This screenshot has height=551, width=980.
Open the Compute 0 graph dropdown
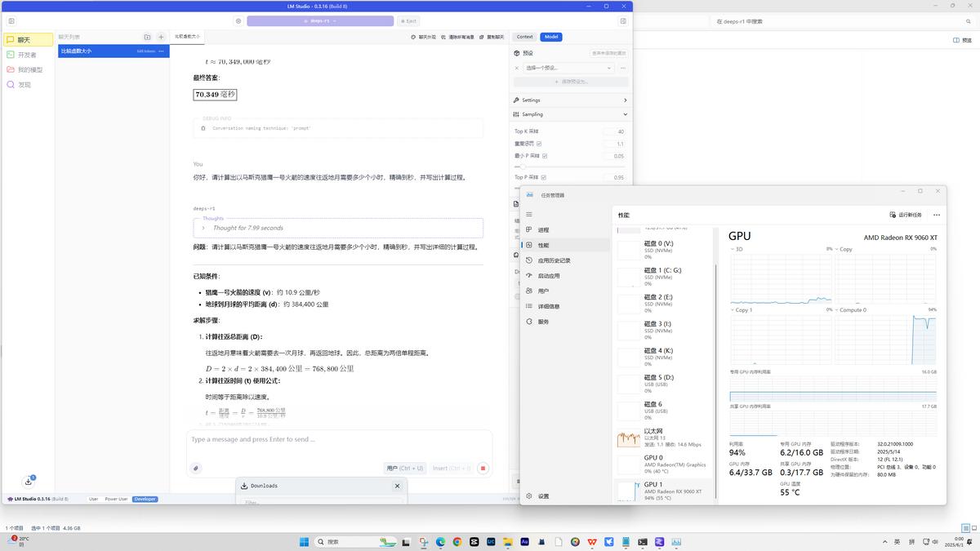tap(850, 310)
